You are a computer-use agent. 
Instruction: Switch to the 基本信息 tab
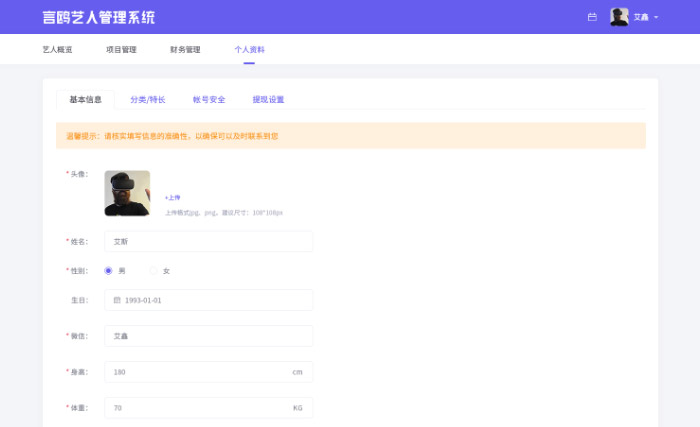[x=85, y=100]
